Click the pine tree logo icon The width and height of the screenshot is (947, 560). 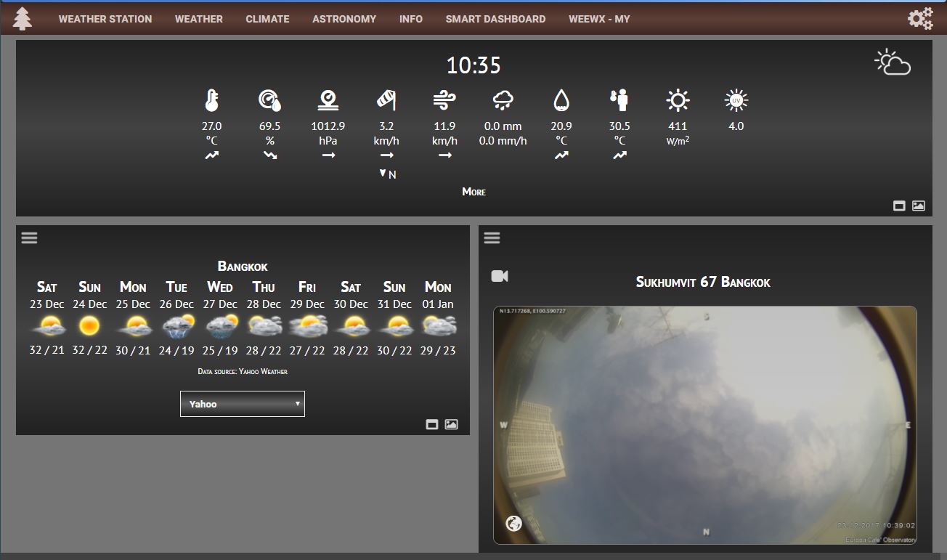(23, 19)
